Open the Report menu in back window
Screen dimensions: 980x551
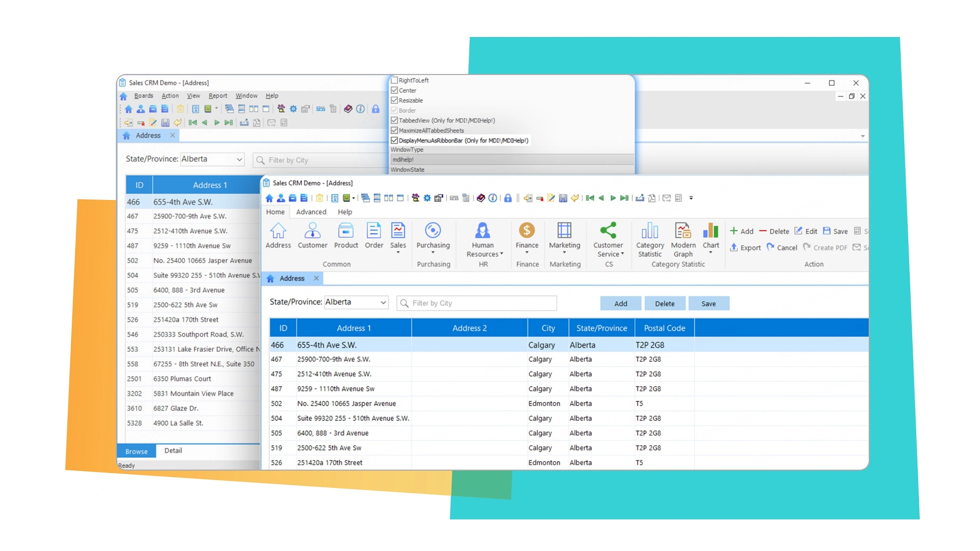(218, 96)
